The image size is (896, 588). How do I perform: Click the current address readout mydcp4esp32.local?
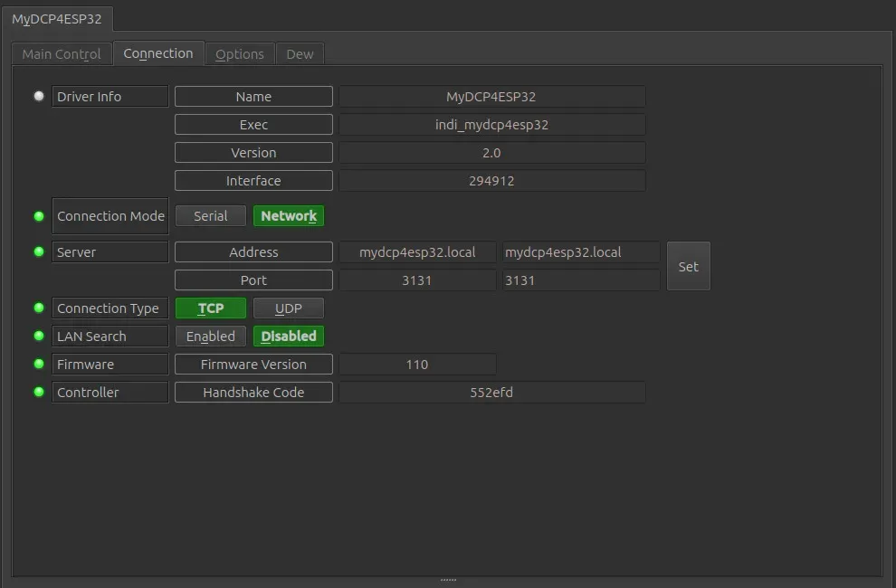[418, 252]
